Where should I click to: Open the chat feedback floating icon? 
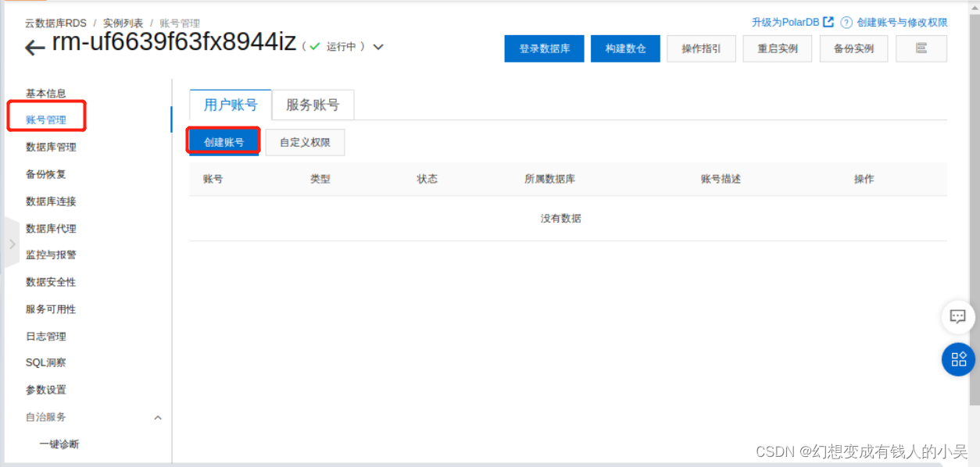(958, 316)
